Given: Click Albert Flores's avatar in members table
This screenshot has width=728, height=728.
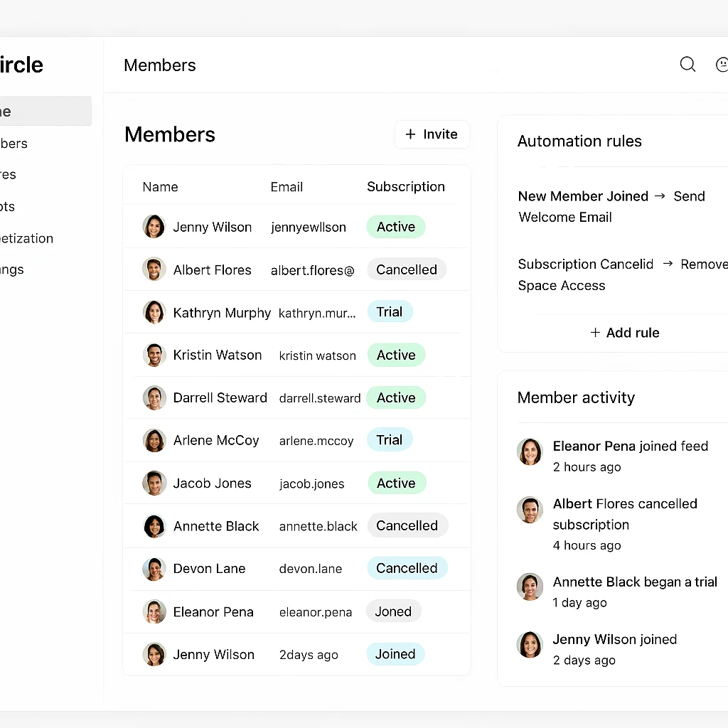Looking at the screenshot, I should [154, 269].
